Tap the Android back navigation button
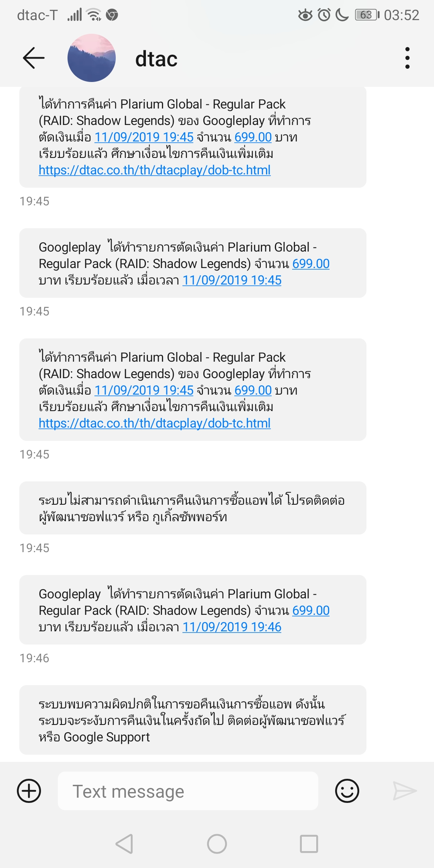The height and width of the screenshot is (868, 434). tap(124, 844)
